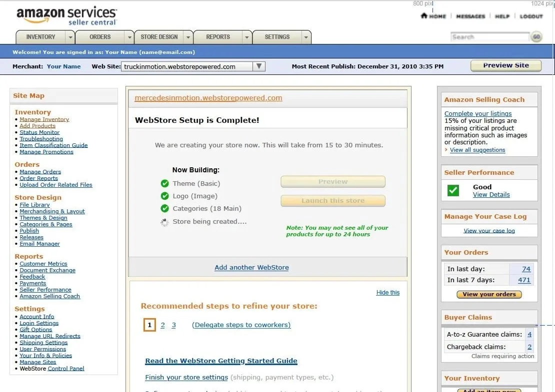Open Merchandising & Layout link

pos(52,211)
